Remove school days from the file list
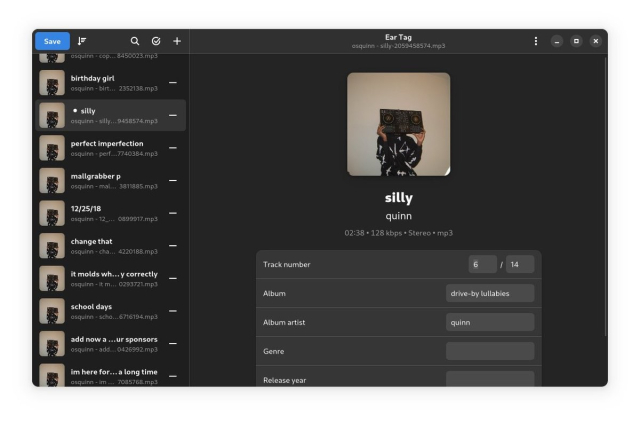Viewport: 640px width, 422px height. (x=173, y=311)
